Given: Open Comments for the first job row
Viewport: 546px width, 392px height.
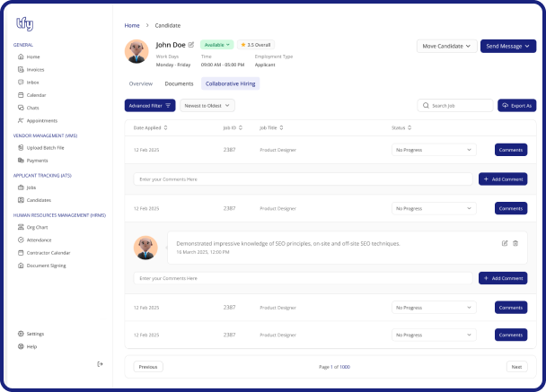Looking at the screenshot, I should (511, 150).
